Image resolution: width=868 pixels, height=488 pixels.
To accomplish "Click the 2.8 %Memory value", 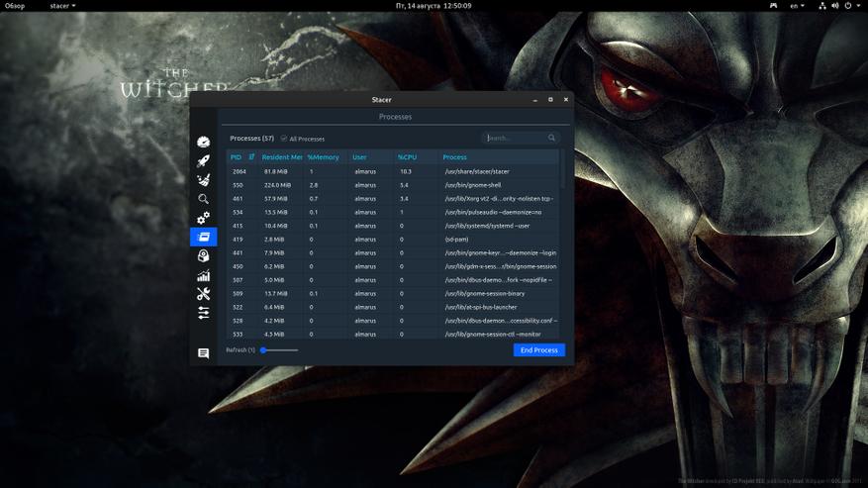I will [314, 185].
